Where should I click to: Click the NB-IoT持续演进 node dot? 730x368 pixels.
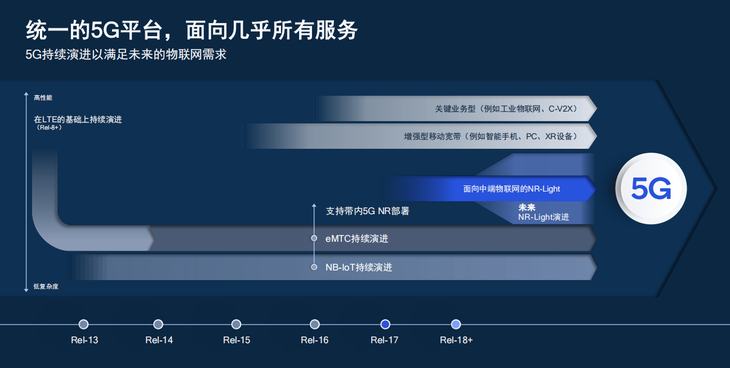pos(314,267)
